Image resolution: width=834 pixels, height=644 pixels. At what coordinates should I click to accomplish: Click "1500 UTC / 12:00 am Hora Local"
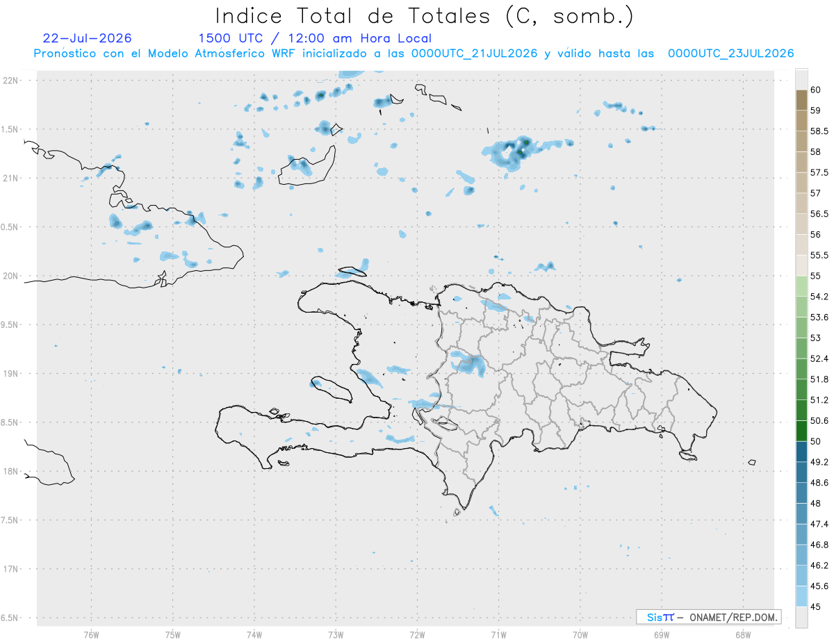(315, 39)
